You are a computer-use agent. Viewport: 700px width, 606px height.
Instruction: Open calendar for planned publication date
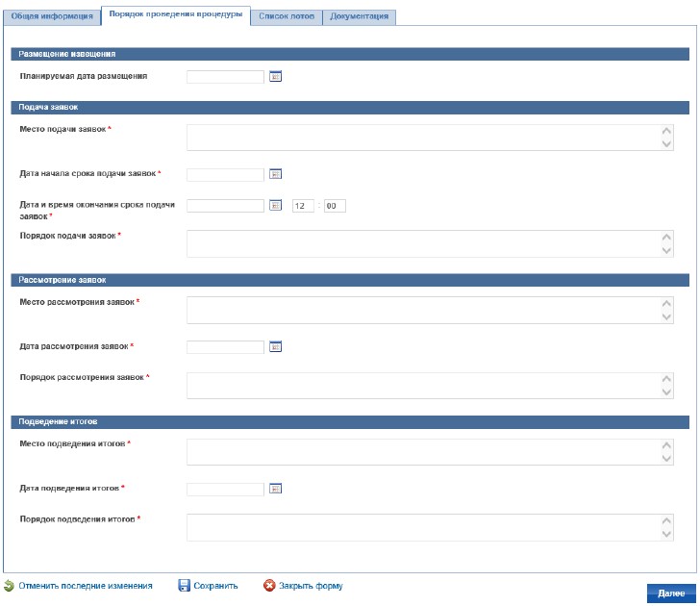point(275,76)
